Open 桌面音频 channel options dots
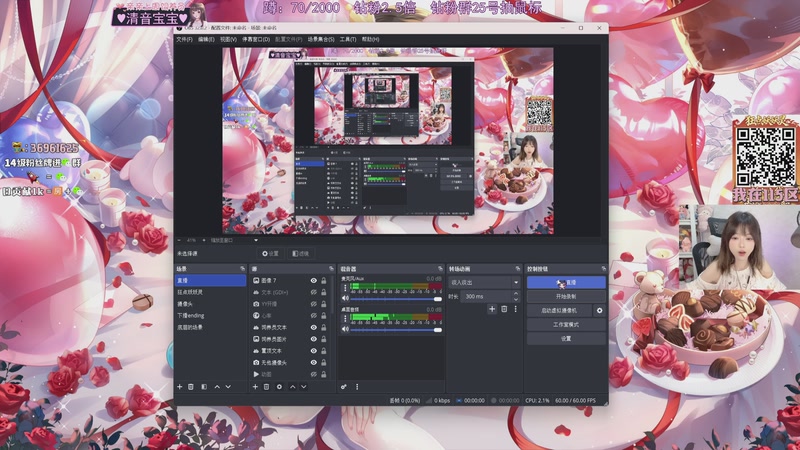The width and height of the screenshot is (800, 450). (x=345, y=318)
